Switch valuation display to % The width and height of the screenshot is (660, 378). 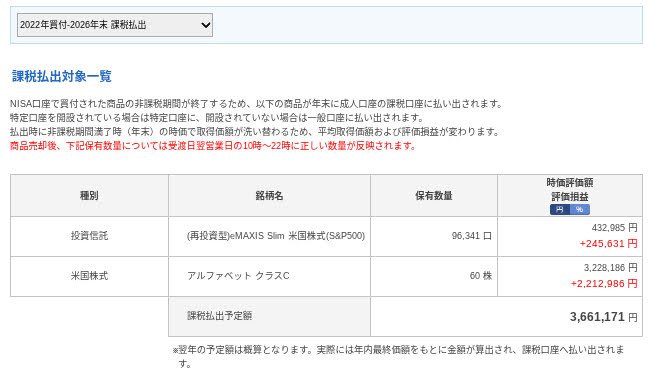(580, 210)
